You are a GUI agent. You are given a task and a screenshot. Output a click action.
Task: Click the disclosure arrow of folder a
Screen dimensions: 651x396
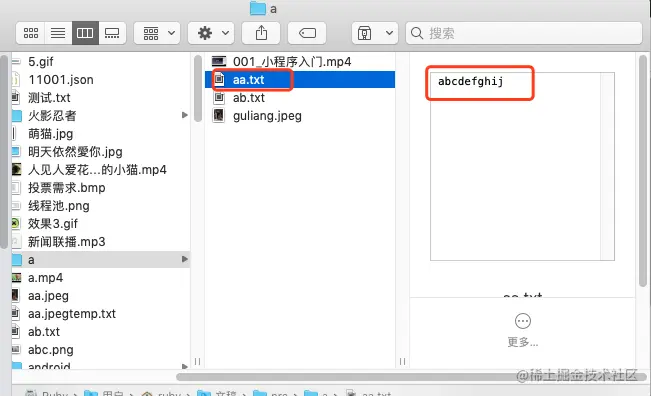click(x=185, y=259)
